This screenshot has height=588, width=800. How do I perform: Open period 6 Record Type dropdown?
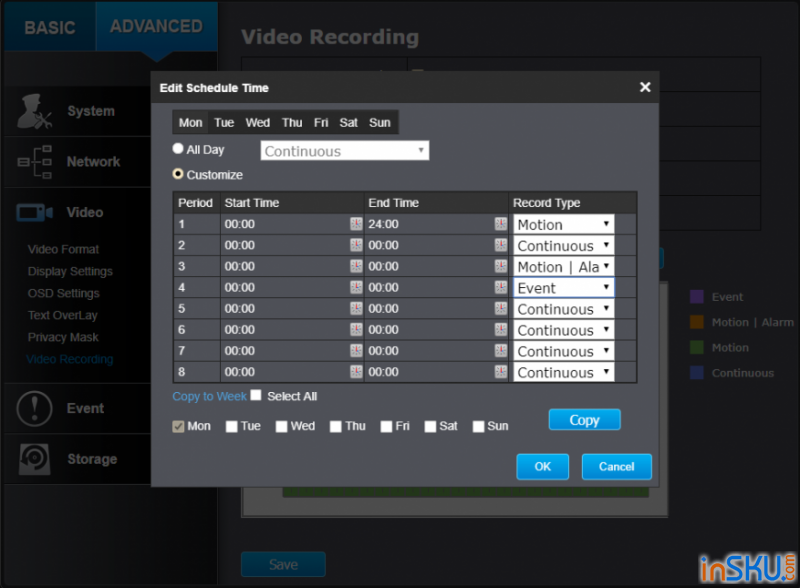(564, 330)
